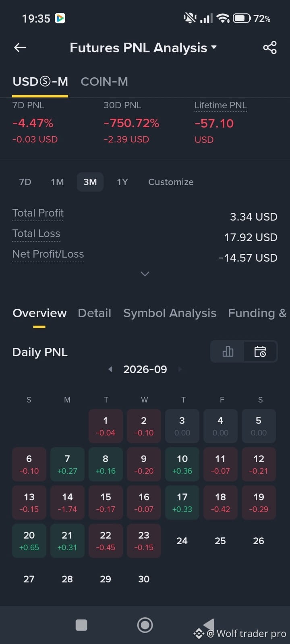The width and height of the screenshot is (290, 644).
Task: Switch to calendar view of Daily PNL
Action: click(260, 352)
